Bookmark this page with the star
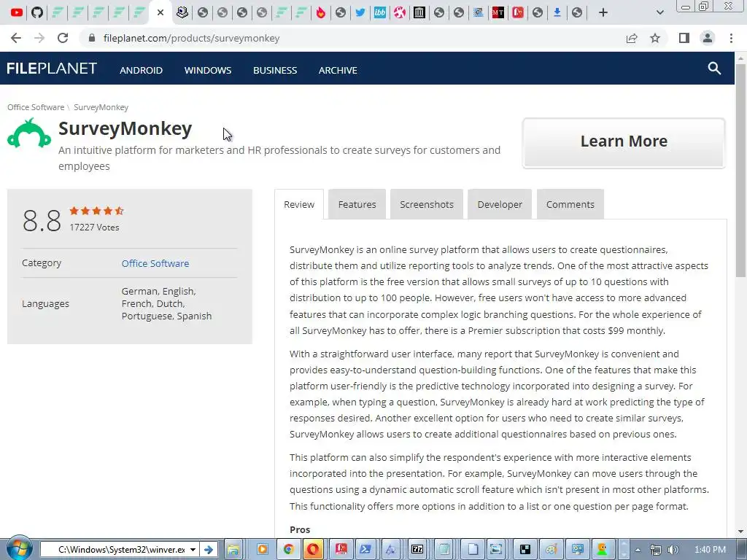The height and width of the screenshot is (560, 747). pos(655,38)
